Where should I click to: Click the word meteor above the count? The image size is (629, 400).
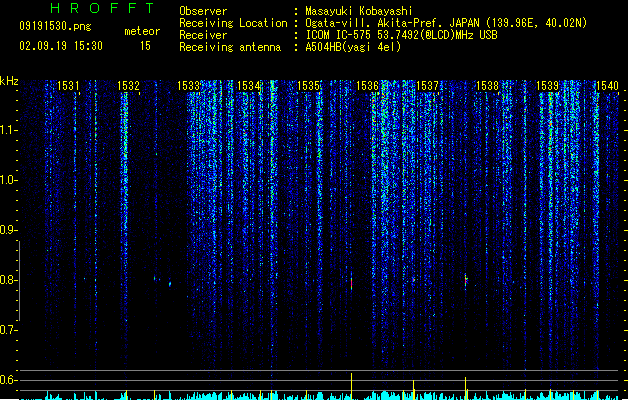pyautogui.click(x=142, y=31)
